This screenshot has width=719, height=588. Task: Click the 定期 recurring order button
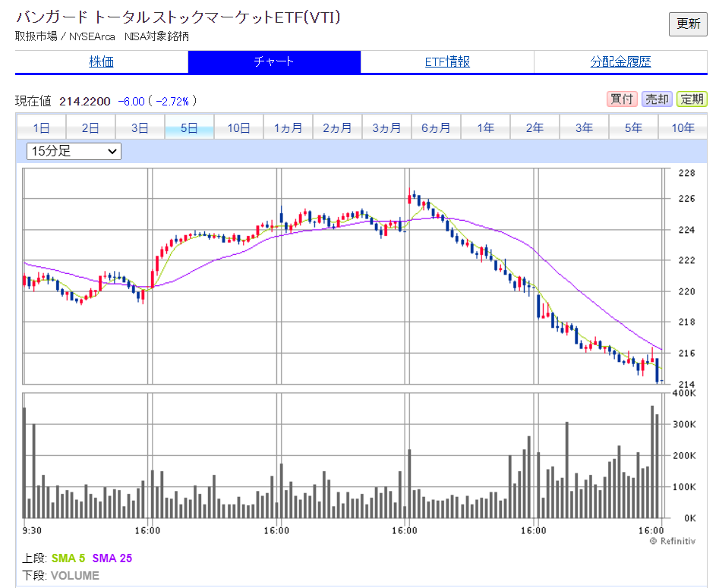coord(692,99)
